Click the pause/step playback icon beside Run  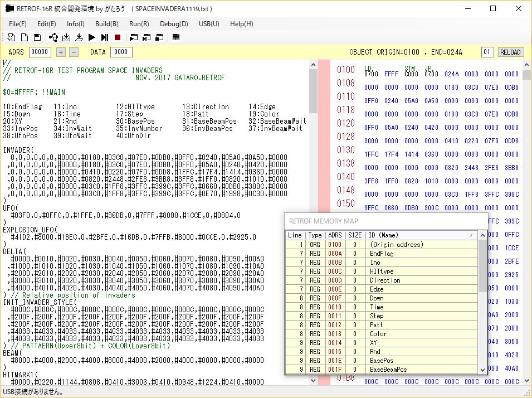[x=105, y=37]
